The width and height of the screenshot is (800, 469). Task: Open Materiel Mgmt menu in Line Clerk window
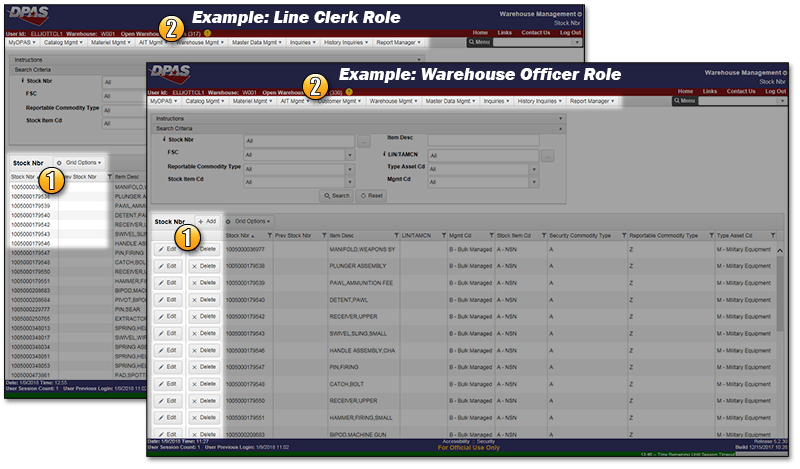click(x=111, y=43)
